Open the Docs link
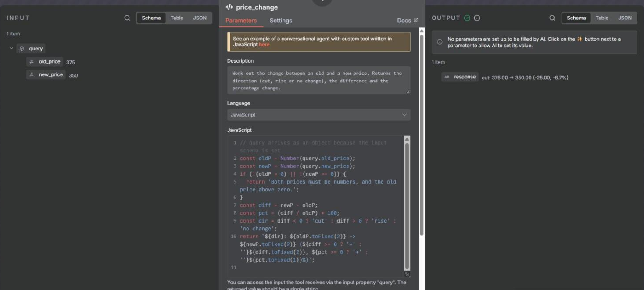644x290 pixels. coord(407,21)
